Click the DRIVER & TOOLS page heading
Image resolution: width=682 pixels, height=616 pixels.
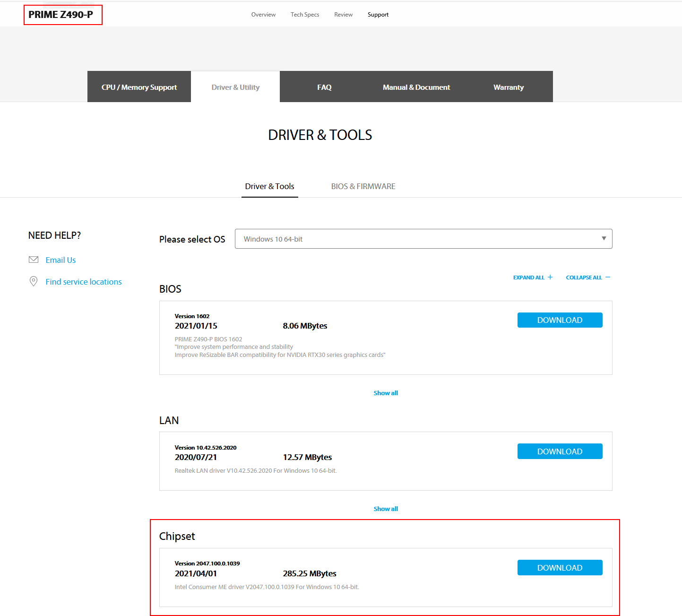click(x=320, y=135)
